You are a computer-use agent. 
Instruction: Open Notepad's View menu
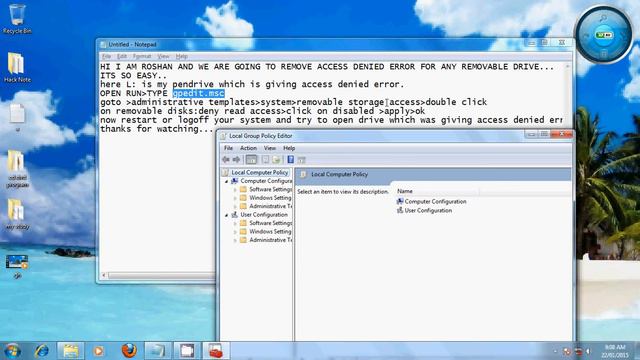coord(163,56)
